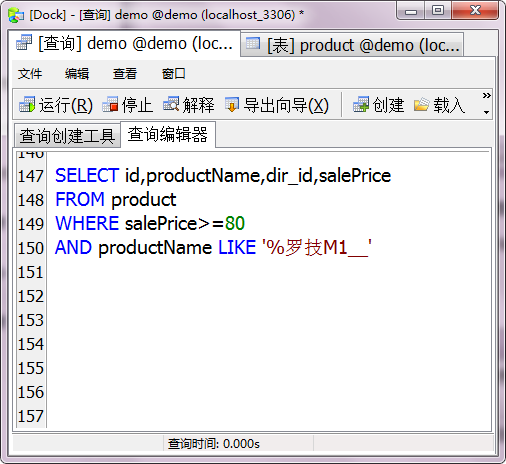
Task: Click the Explain (解释) icon
Action: 171,105
